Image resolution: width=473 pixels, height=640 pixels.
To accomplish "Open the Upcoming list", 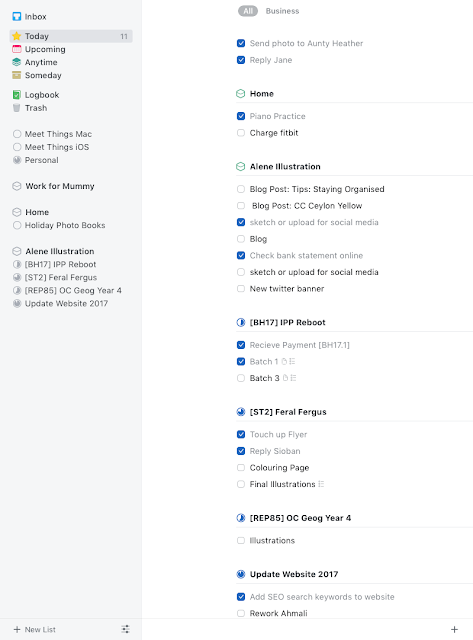I will tap(45, 49).
